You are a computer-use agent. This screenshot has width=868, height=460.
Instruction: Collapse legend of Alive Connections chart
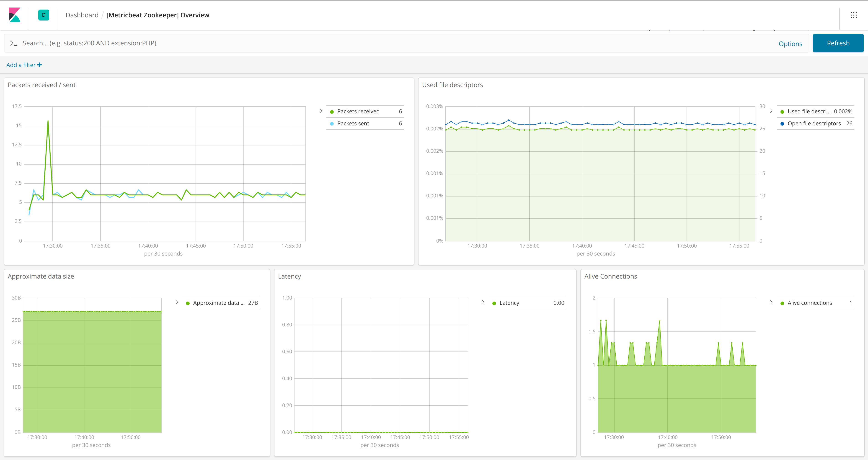(x=771, y=302)
